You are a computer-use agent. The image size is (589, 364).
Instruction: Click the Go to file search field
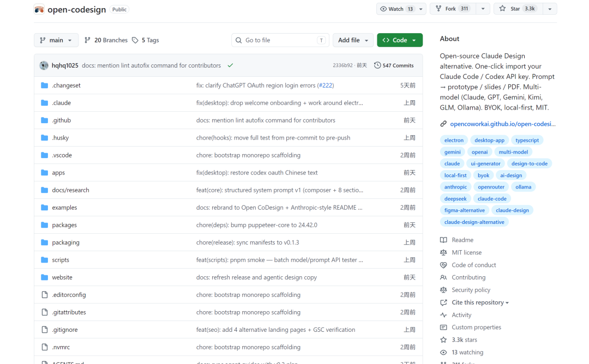[x=278, y=40]
